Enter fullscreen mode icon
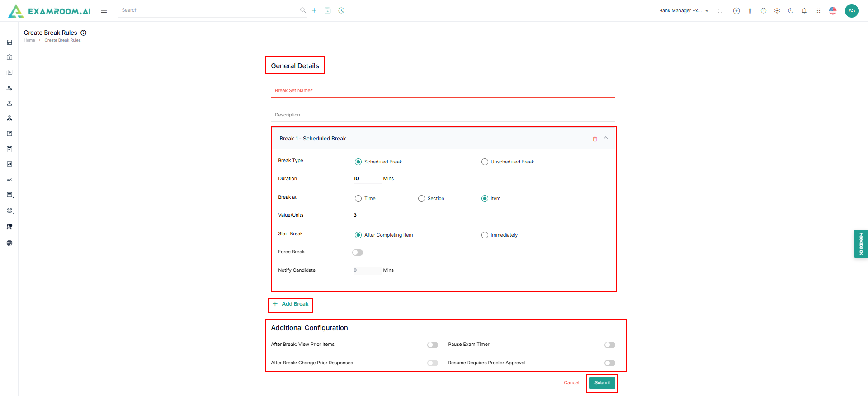This screenshot has height=396, width=868. point(720,11)
